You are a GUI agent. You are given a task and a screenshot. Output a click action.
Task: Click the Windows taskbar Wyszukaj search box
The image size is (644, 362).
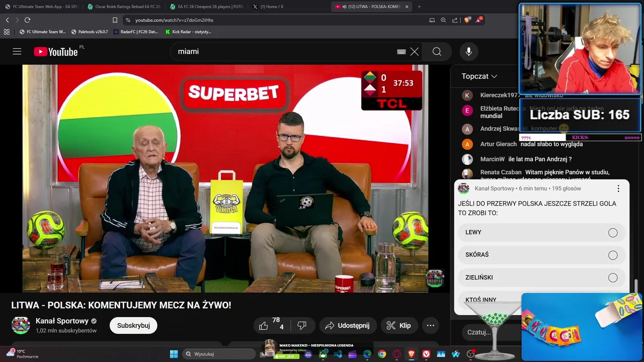219,354
